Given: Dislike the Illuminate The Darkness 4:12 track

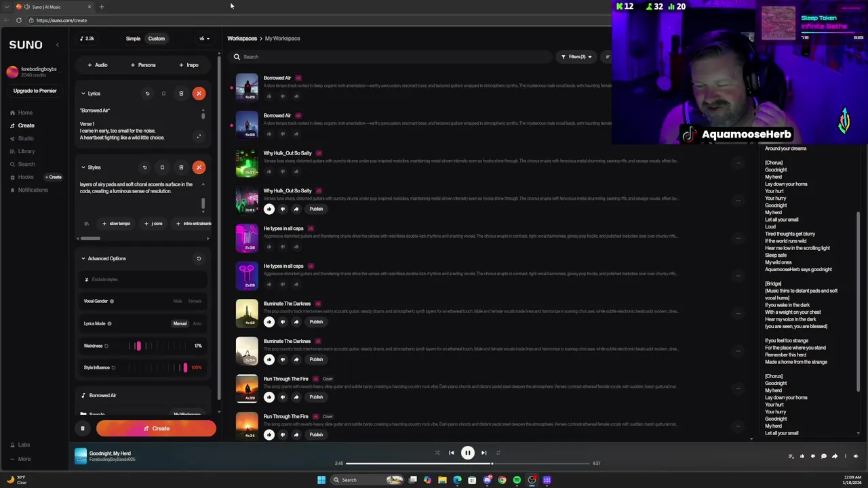Looking at the screenshot, I should 283,322.
